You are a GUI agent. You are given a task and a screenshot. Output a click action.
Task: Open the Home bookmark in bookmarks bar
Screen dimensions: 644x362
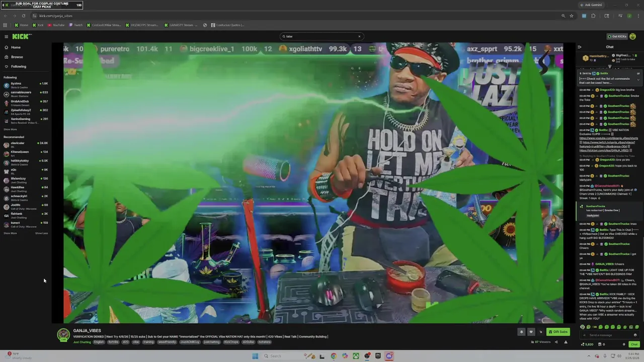[x=21, y=25]
